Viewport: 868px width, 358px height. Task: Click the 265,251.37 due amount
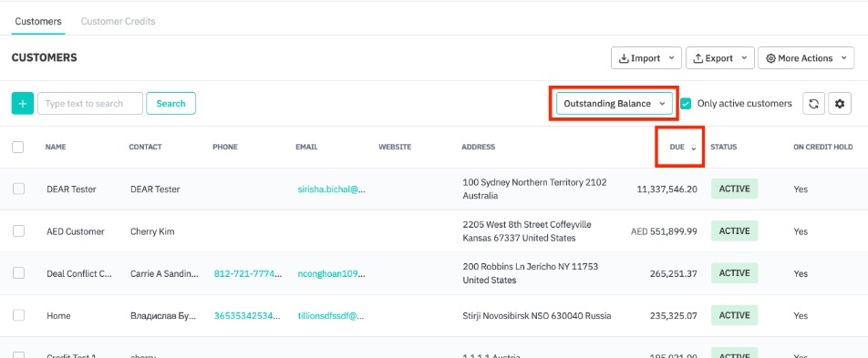click(673, 273)
